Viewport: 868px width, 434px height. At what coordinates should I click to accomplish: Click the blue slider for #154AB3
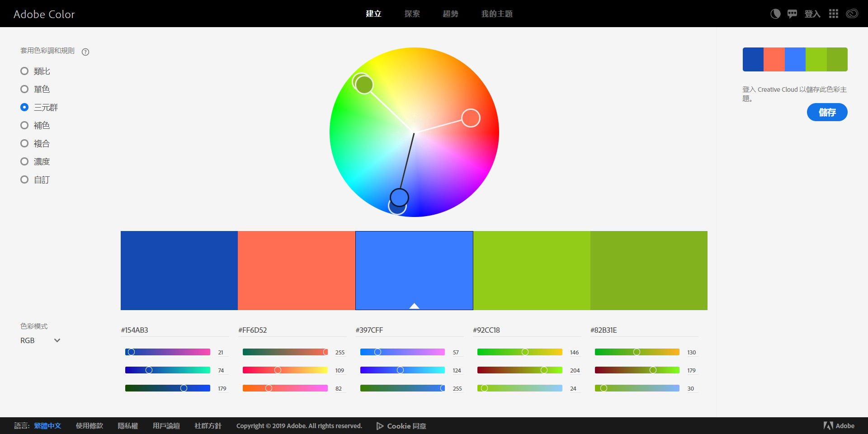[x=168, y=388]
